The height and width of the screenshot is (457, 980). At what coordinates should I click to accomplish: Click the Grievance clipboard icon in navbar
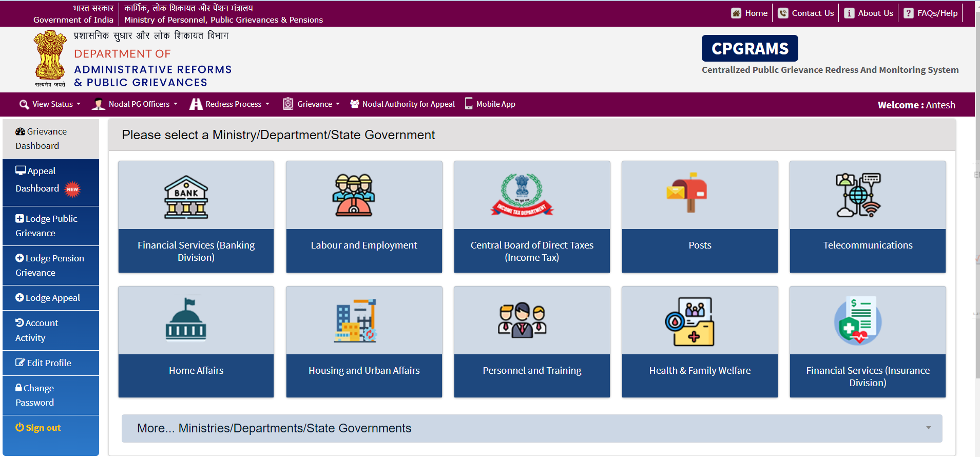[x=288, y=104]
